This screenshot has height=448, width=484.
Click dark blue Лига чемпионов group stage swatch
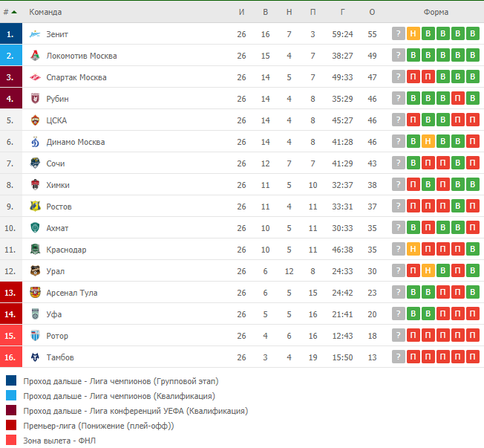pyautogui.click(x=11, y=380)
